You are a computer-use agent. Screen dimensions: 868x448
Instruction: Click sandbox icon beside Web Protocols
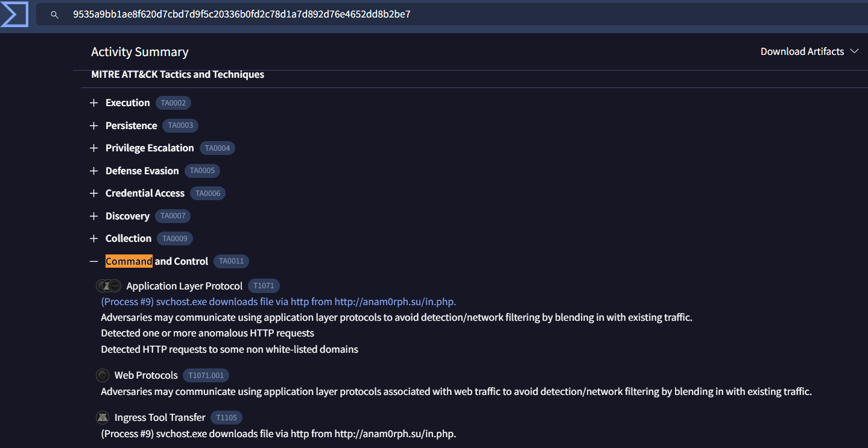point(103,375)
